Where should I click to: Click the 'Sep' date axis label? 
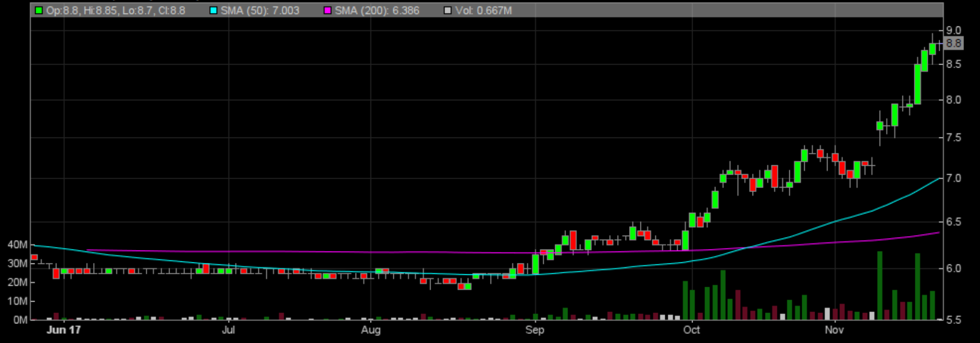tap(535, 330)
